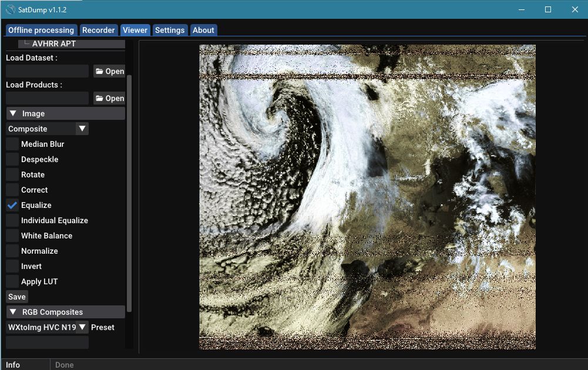Click the folder Open button for Load Dataset
This screenshot has width=588, height=370.
(109, 71)
